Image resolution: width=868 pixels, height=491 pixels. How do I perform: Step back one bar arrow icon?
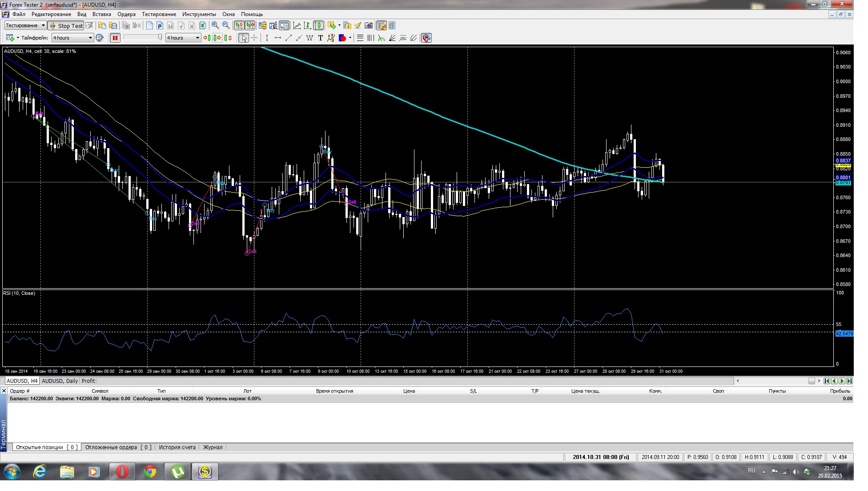tap(207, 38)
